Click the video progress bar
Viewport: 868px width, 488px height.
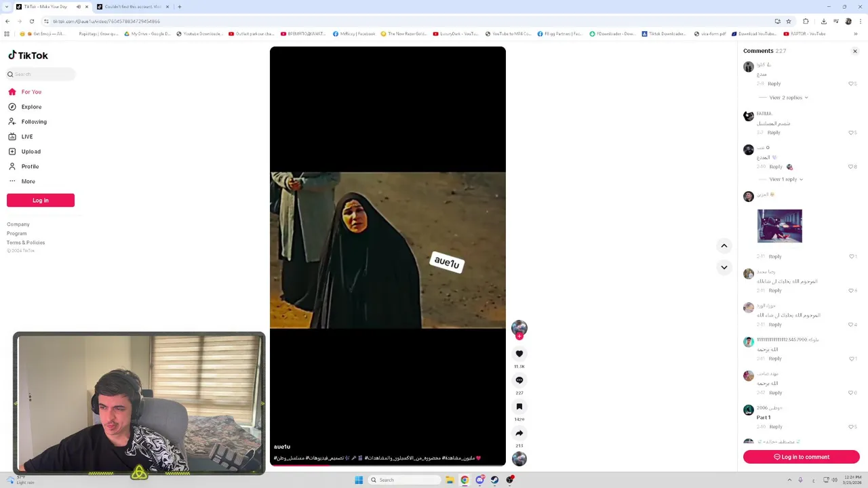[387, 465]
